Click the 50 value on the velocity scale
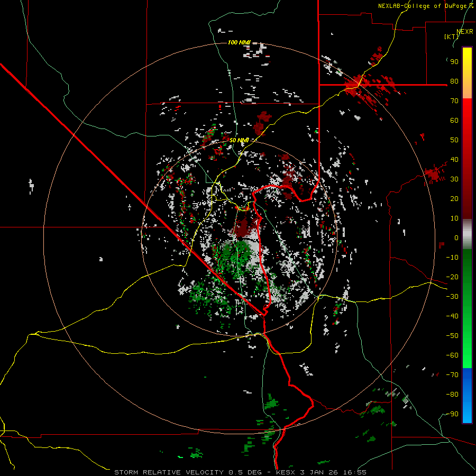The image size is (476, 476). coord(454,140)
